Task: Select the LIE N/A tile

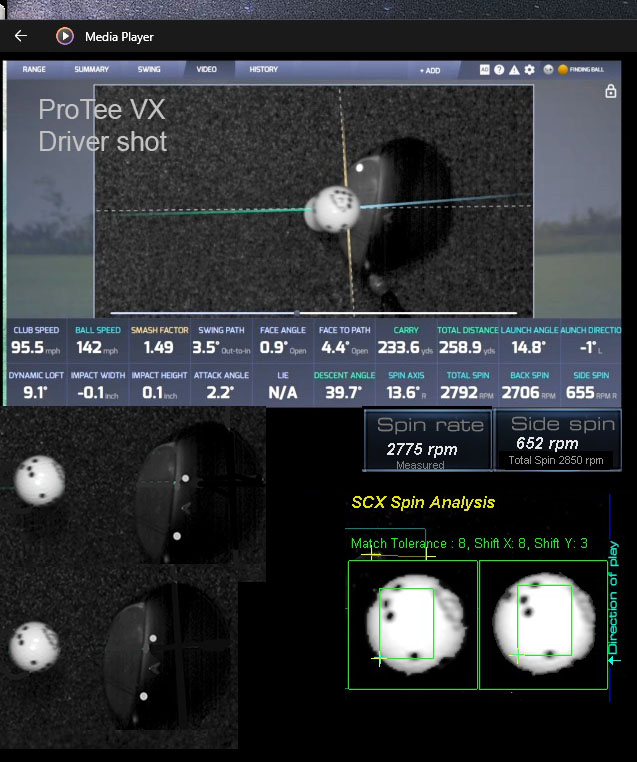Action: (x=283, y=385)
